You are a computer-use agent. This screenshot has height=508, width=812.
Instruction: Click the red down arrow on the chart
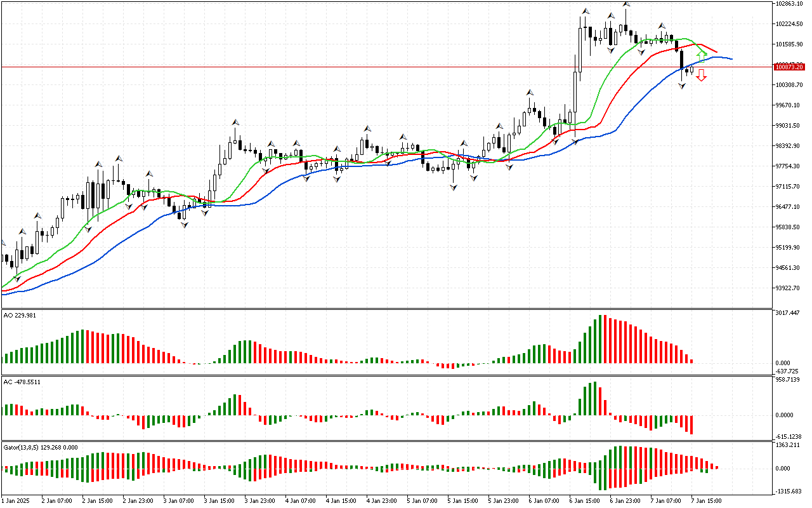click(x=701, y=76)
